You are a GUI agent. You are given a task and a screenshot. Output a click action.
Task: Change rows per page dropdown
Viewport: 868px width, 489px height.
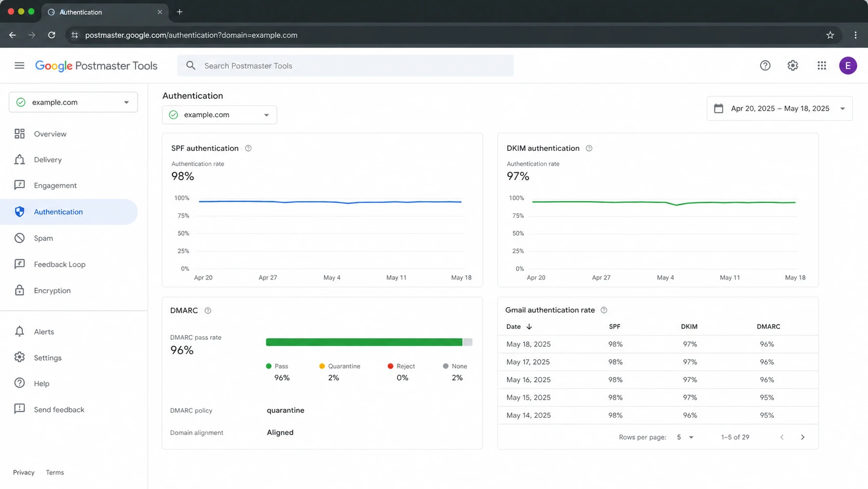tap(685, 437)
